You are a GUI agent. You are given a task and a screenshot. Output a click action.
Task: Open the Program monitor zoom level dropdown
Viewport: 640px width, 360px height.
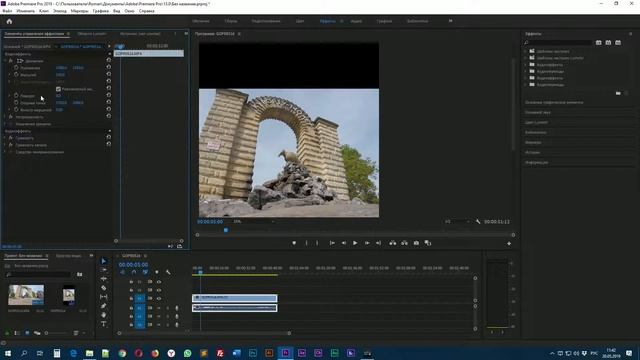point(253,222)
